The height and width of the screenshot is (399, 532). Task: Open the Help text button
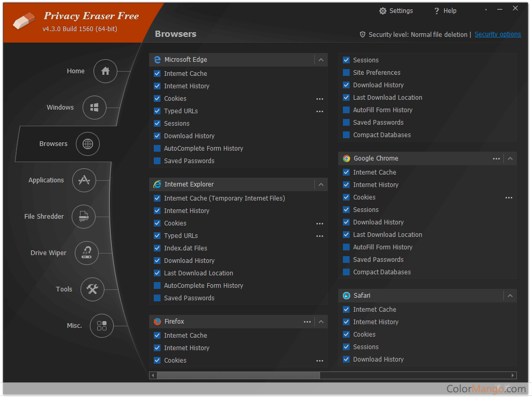[450, 11]
